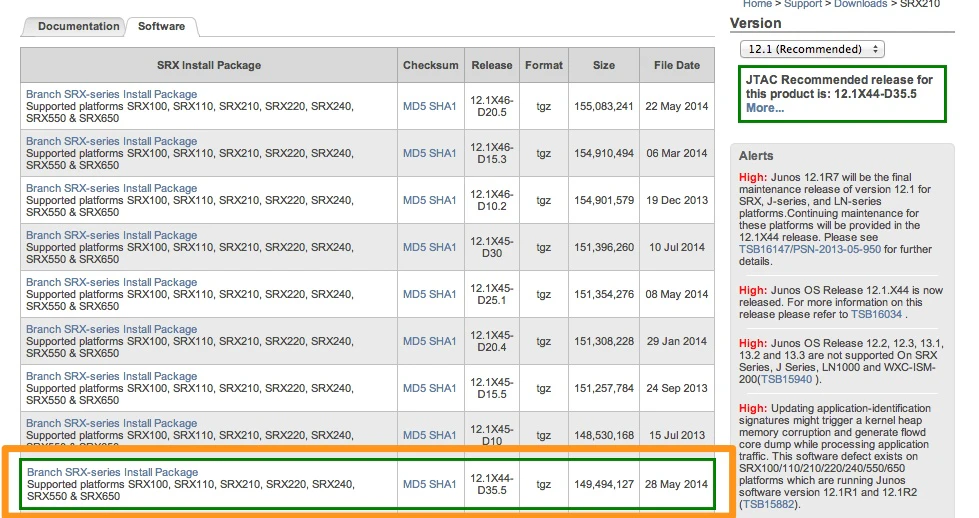Viewport: 979px width, 518px height.
Task: Open the TSB15882 bulletin link
Action: pos(769,504)
